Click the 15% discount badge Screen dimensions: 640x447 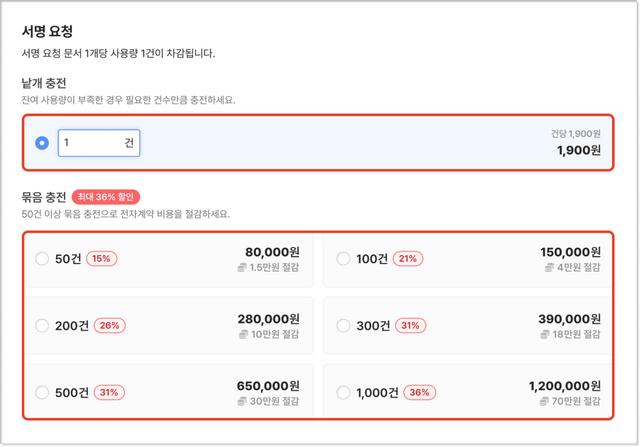[102, 258]
